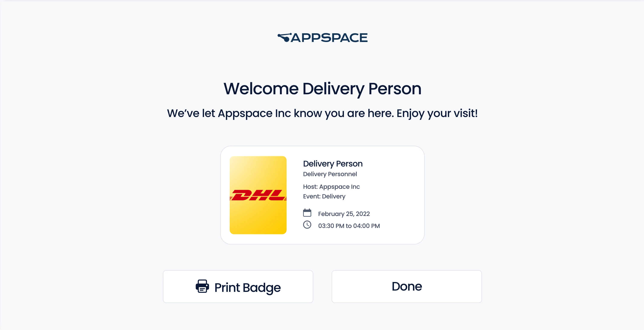
Task: Click the Delivery Personnel visitor type text
Action: tap(330, 174)
